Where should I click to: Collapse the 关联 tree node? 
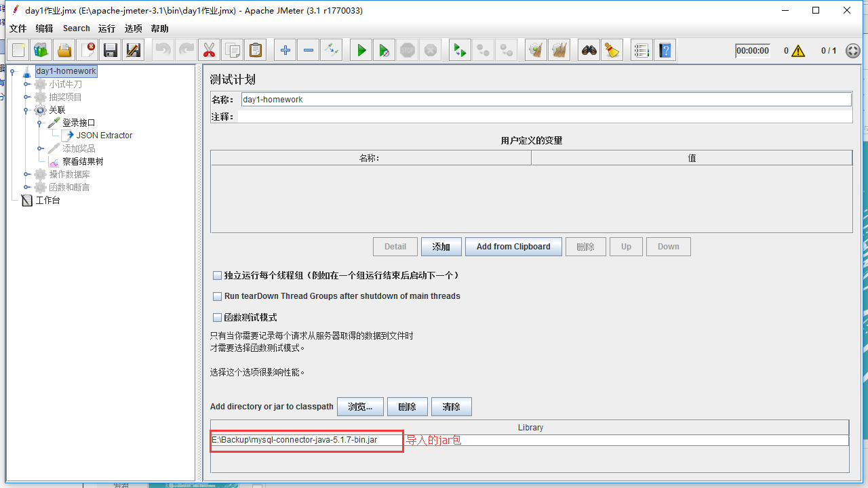coord(26,110)
